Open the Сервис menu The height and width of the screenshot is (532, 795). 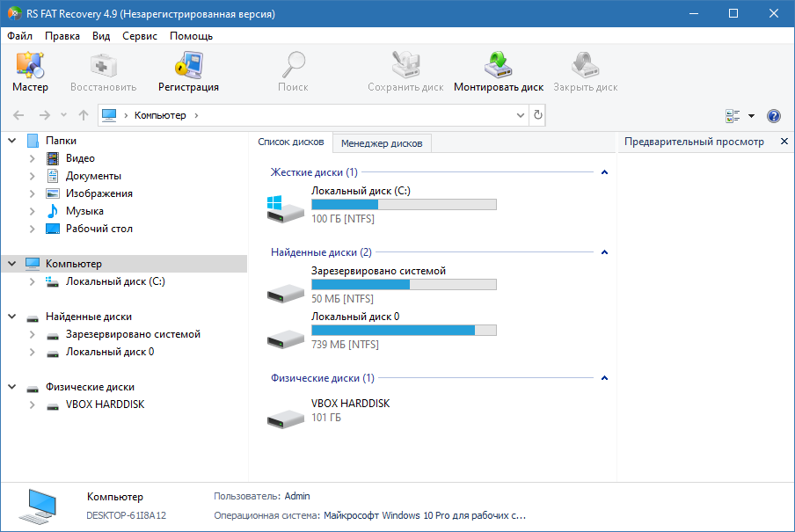click(x=140, y=36)
